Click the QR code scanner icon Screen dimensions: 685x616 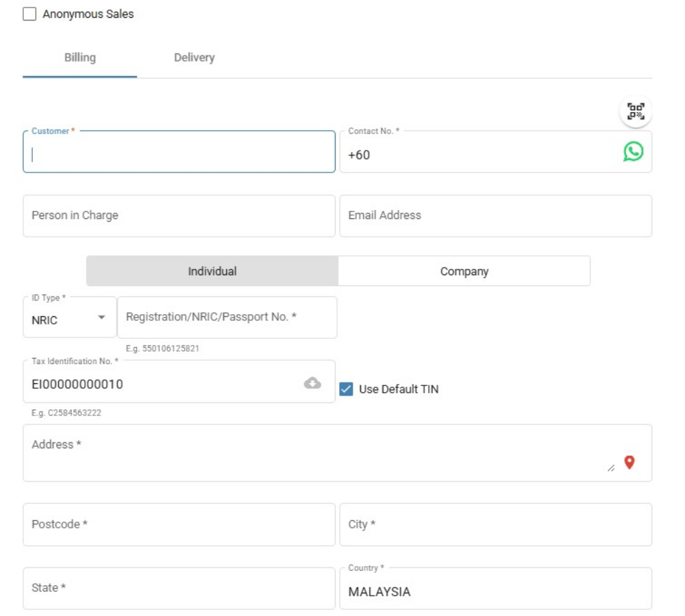(x=636, y=112)
